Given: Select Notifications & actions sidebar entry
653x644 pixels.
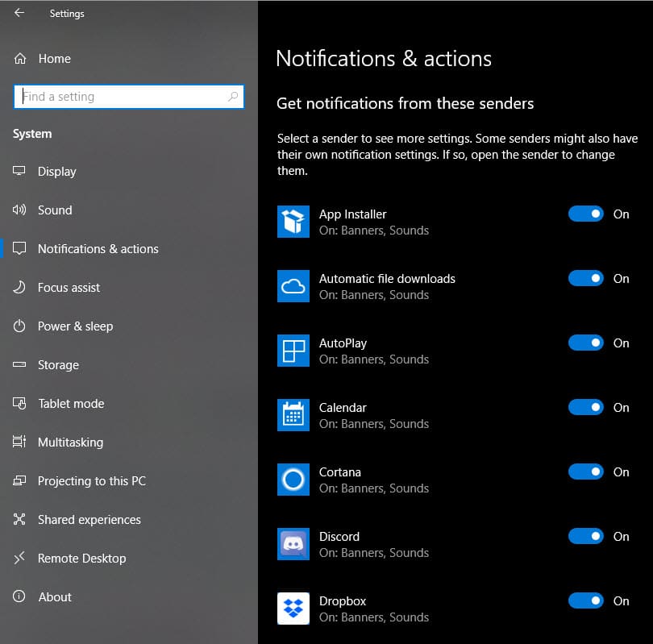Looking at the screenshot, I should click(x=129, y=249).
